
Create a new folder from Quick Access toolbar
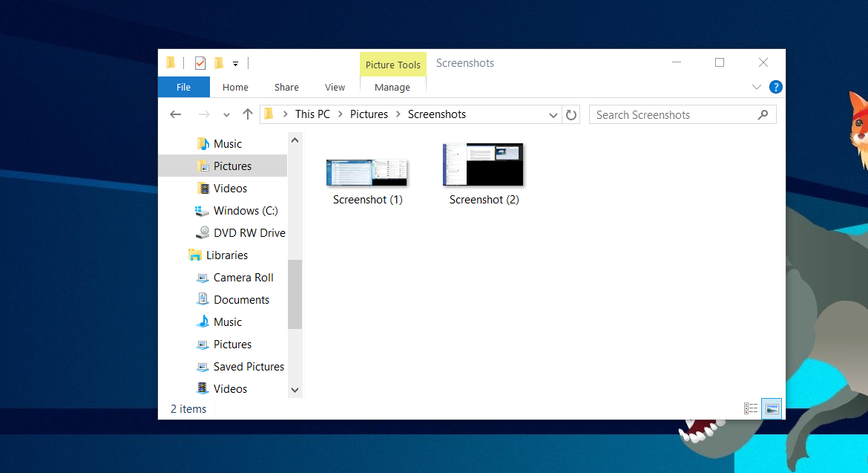[218, 62]
